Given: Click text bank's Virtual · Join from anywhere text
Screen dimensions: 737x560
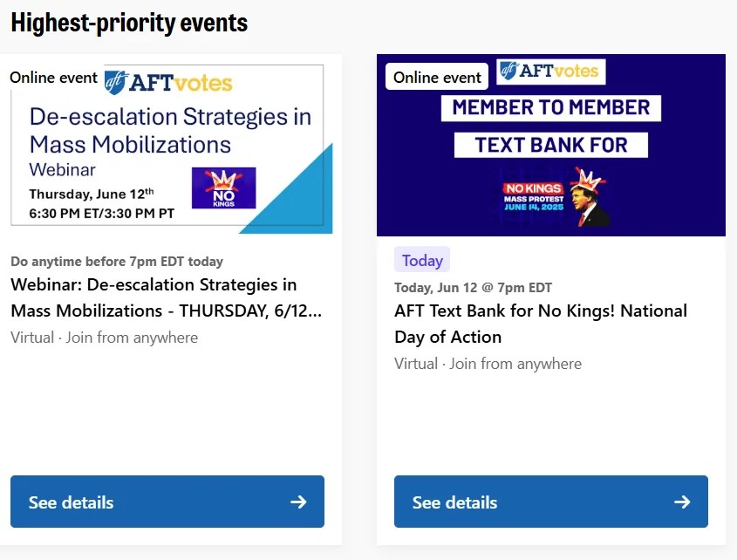Looking at the screenshot, I should tap(488, 364).
